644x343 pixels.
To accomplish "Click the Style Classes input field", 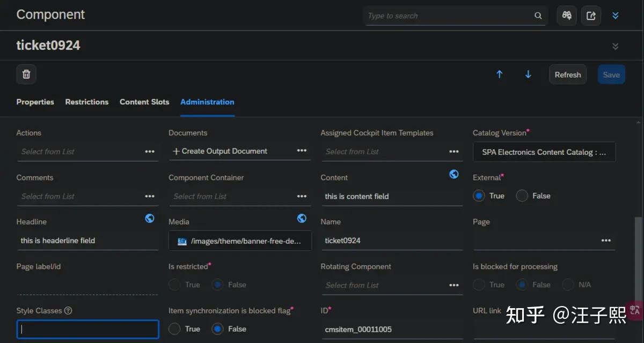I will 87,329.
